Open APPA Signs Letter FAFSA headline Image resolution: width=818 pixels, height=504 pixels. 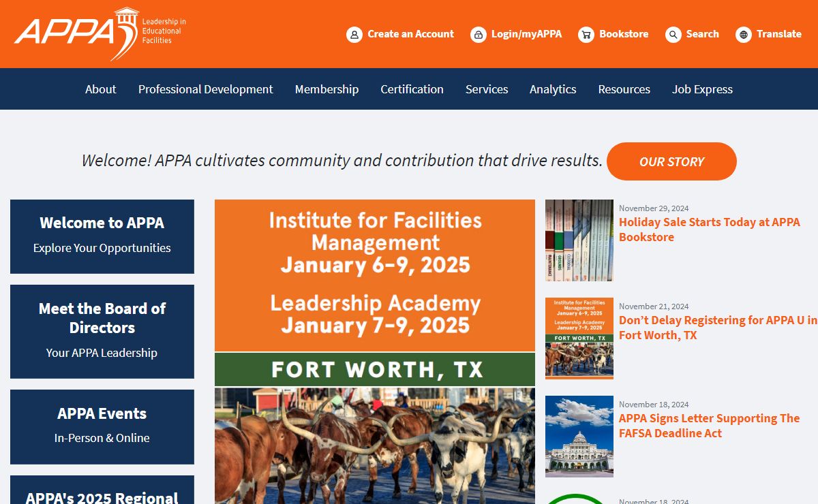[710, 426]
